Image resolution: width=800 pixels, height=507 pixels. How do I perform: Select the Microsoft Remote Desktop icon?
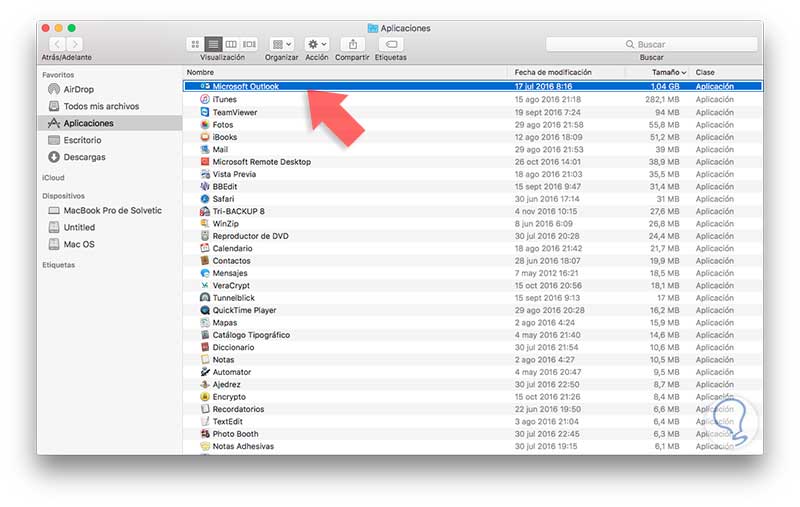point(205,162)
